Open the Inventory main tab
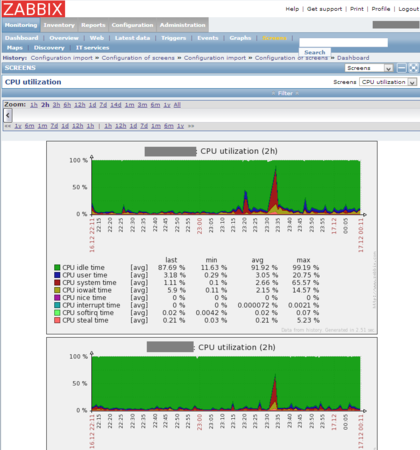420x450 pixels. pyautogui.click(x=59, y=25)
